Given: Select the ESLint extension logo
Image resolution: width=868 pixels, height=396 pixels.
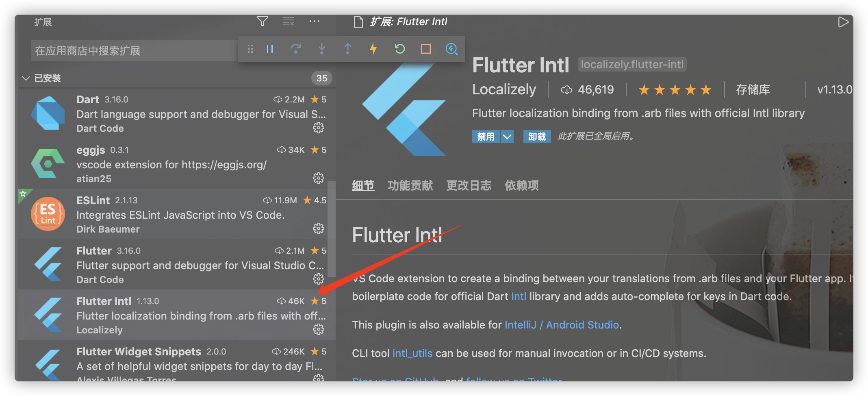Looking at the screenshot, I should [x=48, y=214].
